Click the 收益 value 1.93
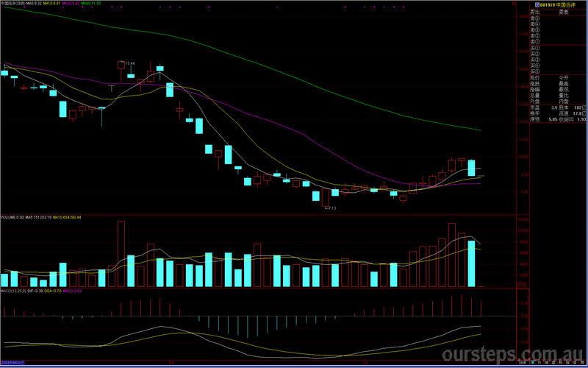 pyautogui.click(x=582, y=119)
